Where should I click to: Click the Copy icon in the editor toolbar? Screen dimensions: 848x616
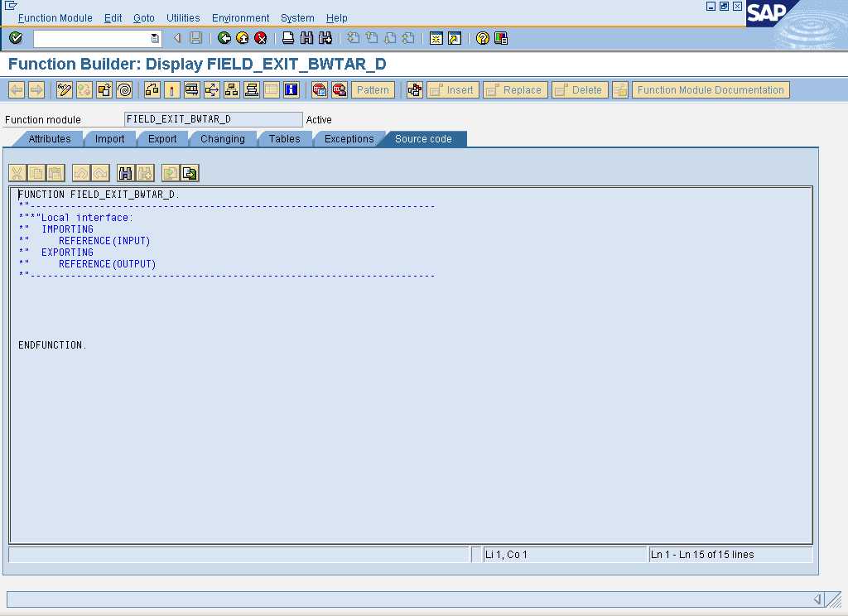[38, 172]
